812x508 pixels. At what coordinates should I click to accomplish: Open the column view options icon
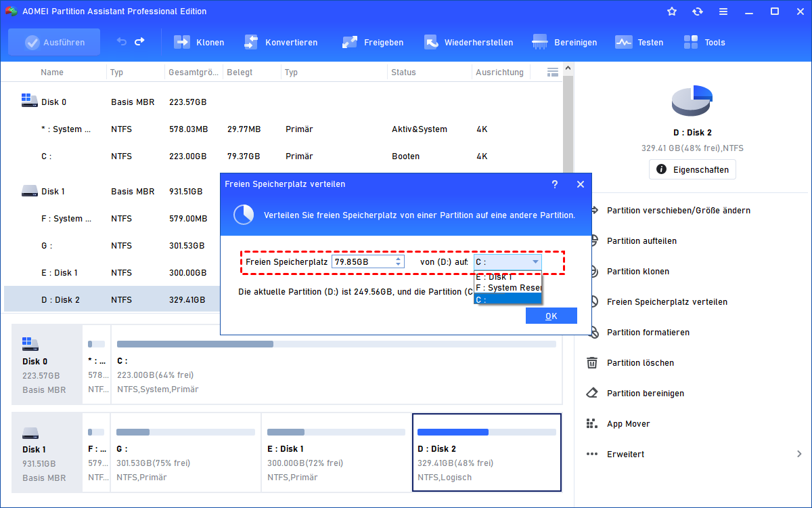point(552,72)
